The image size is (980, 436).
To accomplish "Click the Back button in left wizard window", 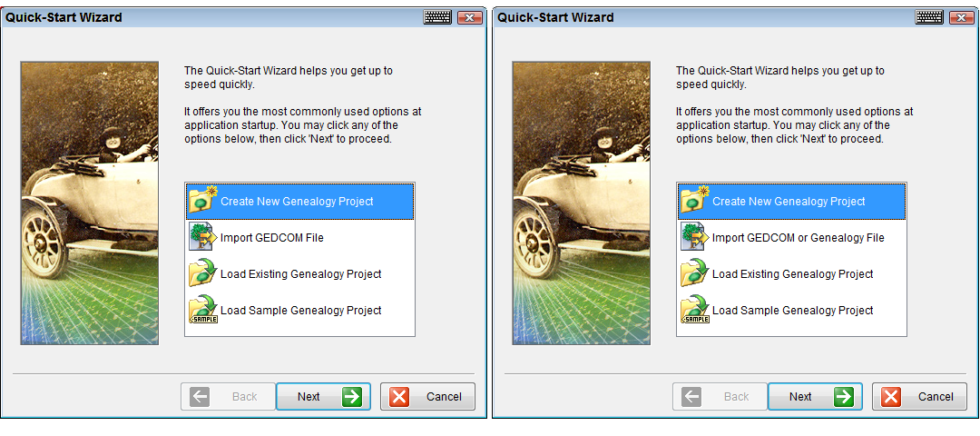I will click(x=228, y=397).
